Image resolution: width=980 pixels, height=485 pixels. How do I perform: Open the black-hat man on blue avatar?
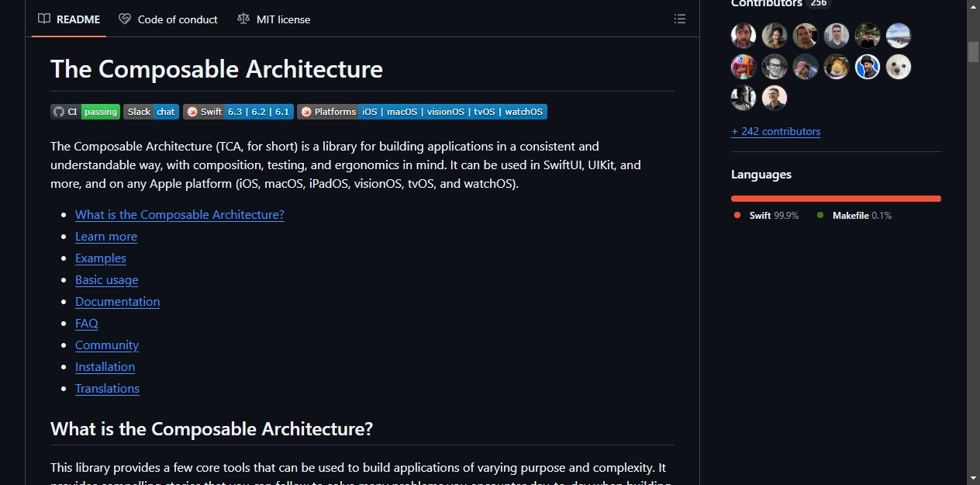pos(868,67)
